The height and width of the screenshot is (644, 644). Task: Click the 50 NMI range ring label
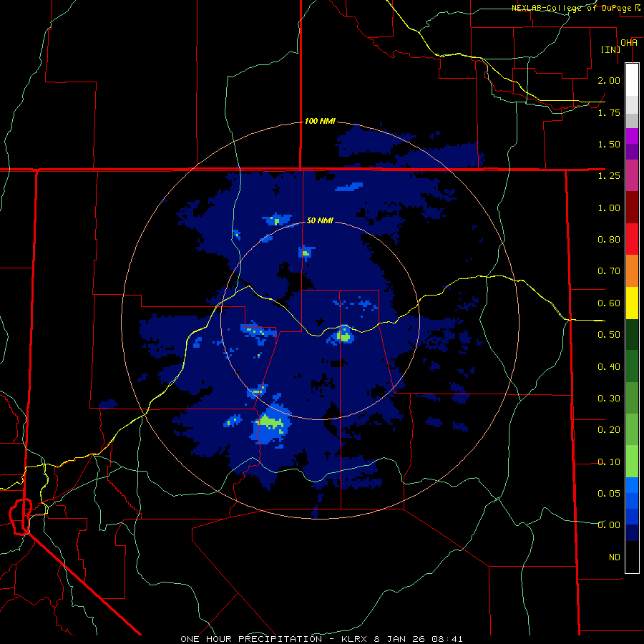(x=320, y=220)
